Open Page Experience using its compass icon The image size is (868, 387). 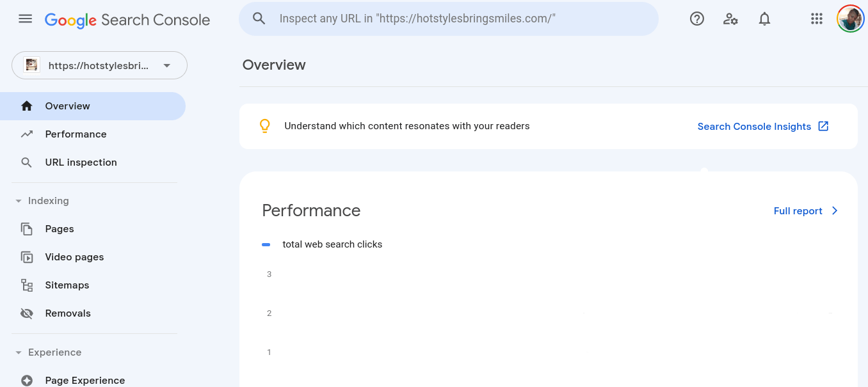26,380
